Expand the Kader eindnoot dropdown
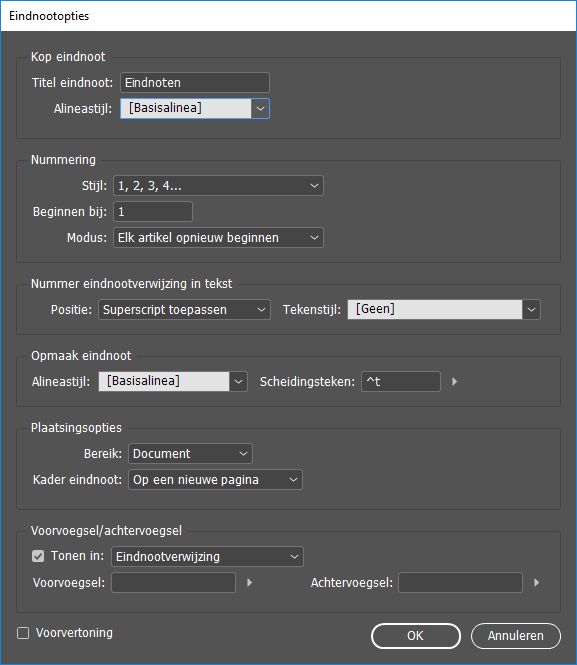The width and height of the screenshot is (577, 665). tap(215, 480)
